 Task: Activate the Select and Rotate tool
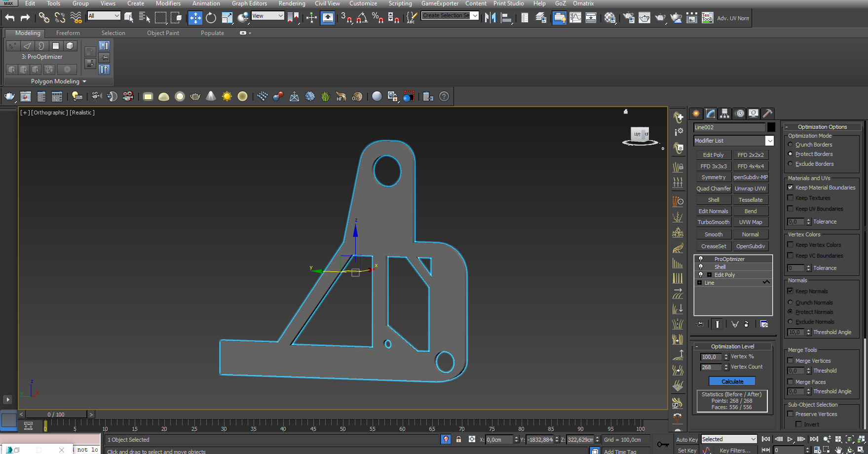pos(211,18)
